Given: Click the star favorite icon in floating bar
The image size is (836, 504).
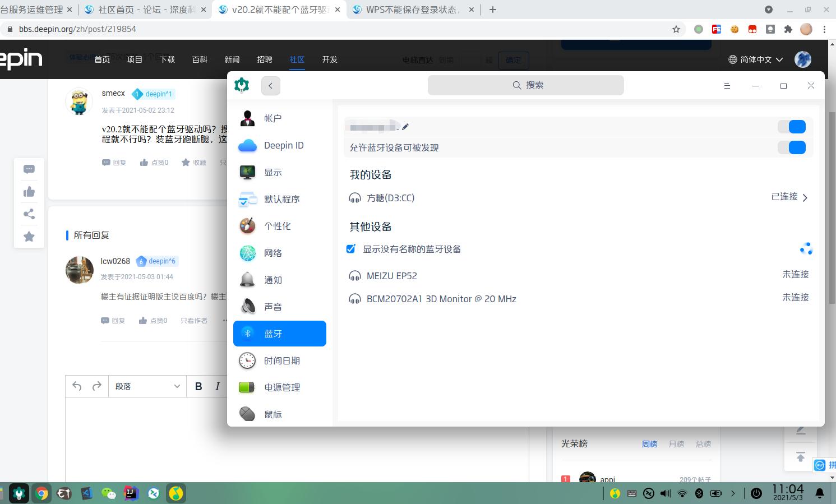Looking at the screenshot, I should (29, 237).
